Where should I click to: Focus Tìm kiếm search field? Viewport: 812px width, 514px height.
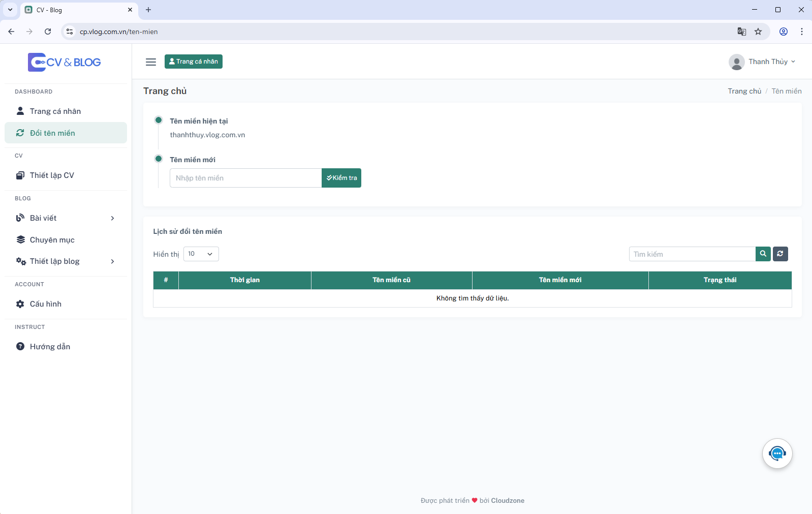pos(692,254)
